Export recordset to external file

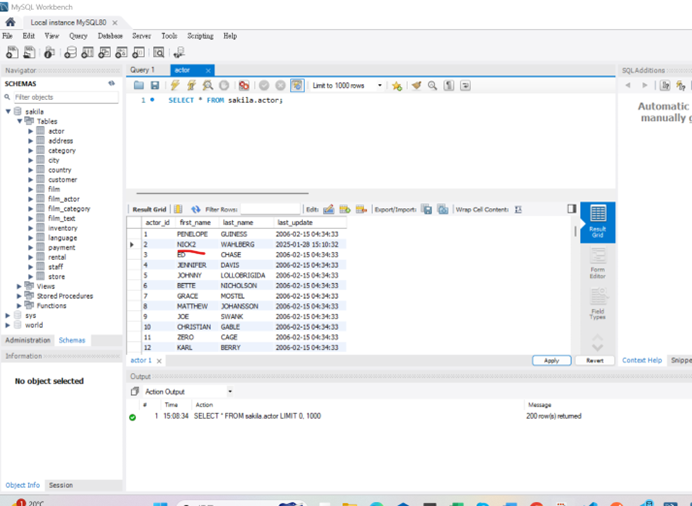(x=427, y=209)
